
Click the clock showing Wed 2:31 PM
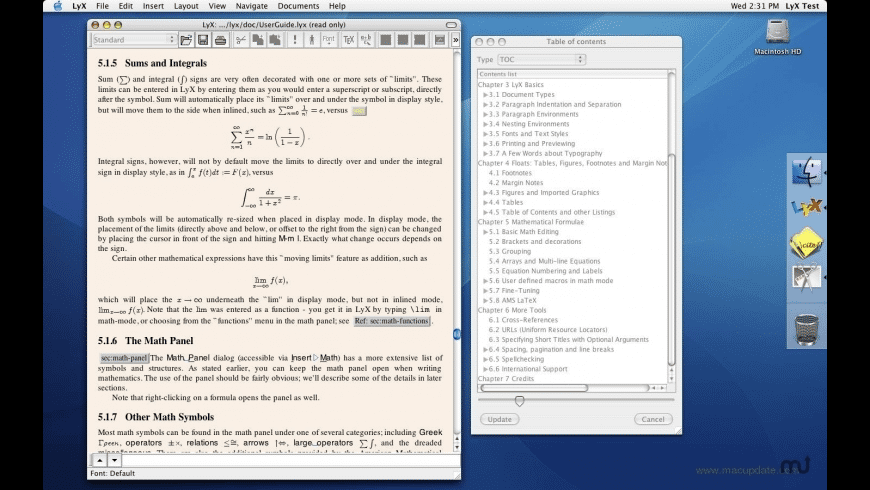(754, 6)
